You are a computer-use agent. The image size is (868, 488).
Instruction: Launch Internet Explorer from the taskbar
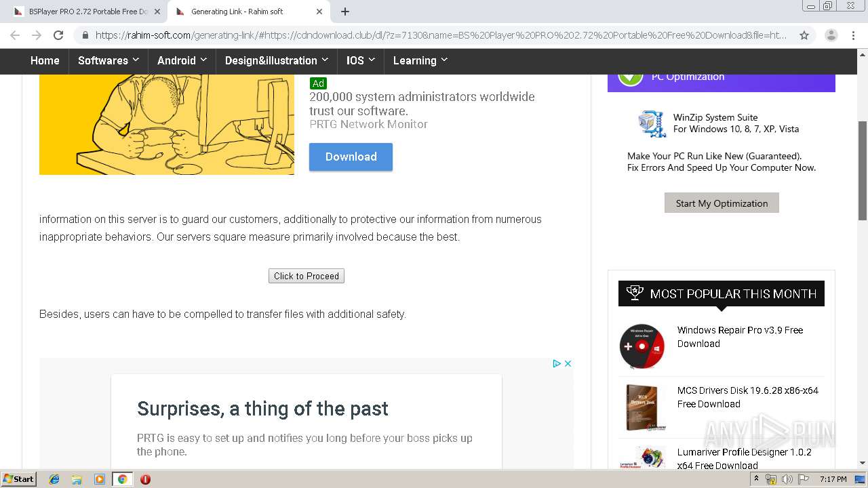click(54, 479)
